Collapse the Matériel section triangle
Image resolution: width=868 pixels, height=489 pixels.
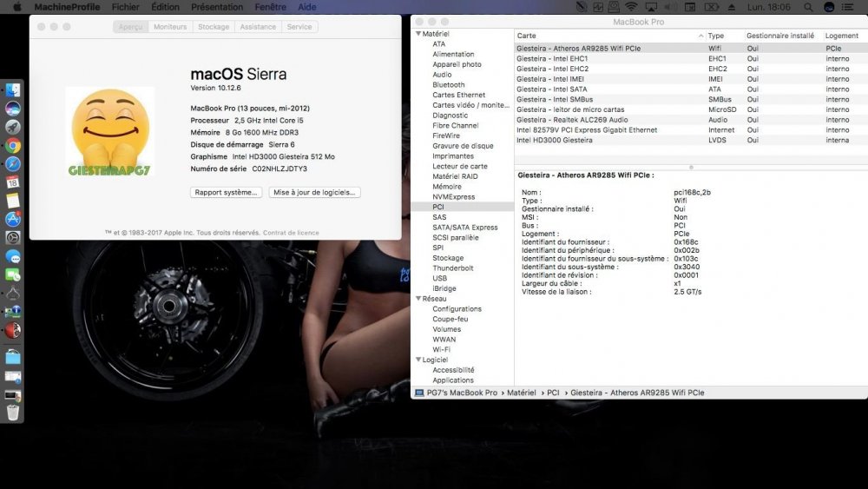(418, 34)
